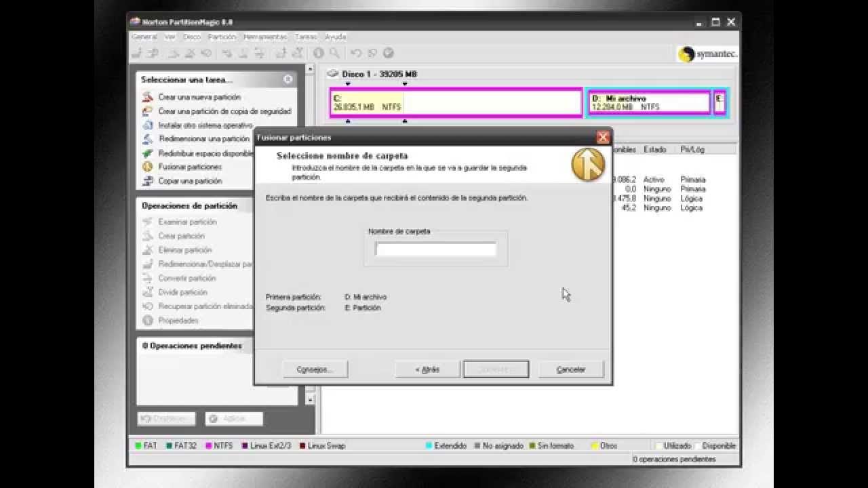Select the C: partition in disk map
The height and width of the screenshot is (488, 868).
(x=456, y=103)
